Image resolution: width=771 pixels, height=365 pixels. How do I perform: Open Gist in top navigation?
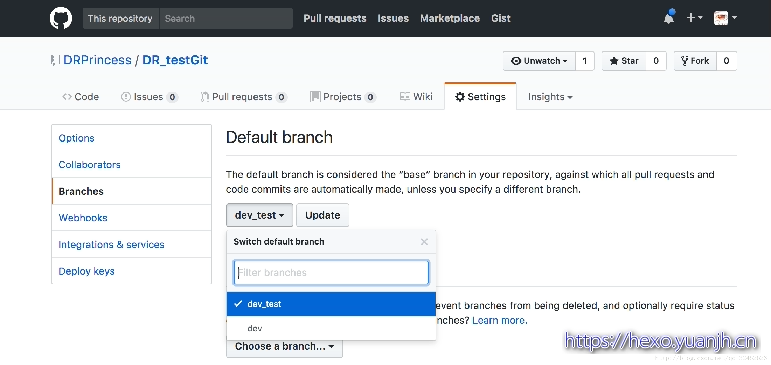point(501,19)
